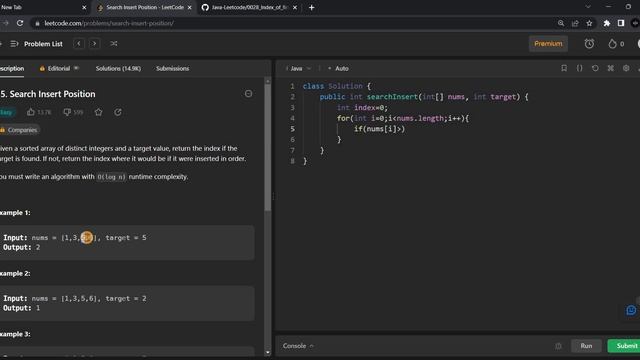The image size is (640, 360).
Task: Open the Submissions tab
Action: [172, 69]
